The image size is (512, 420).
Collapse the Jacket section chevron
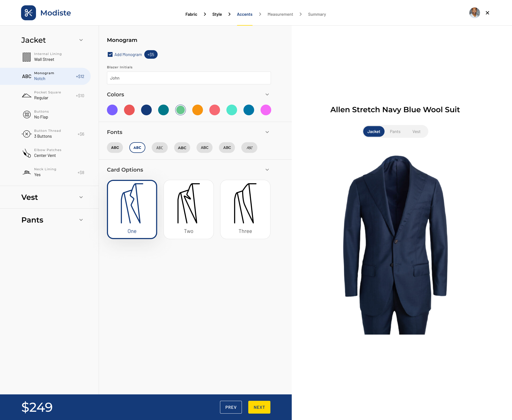81,40
